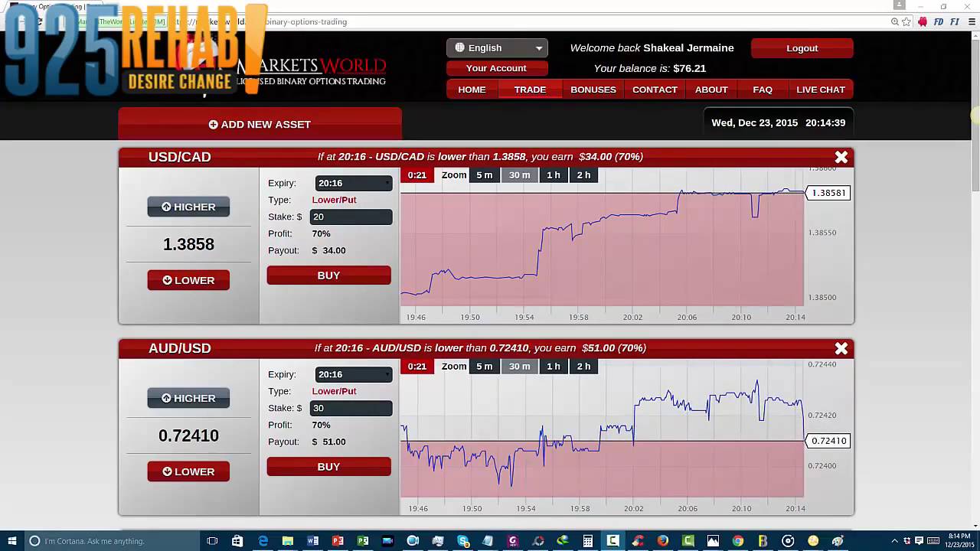Click ADD NEW ASSET button

point(260,124)
